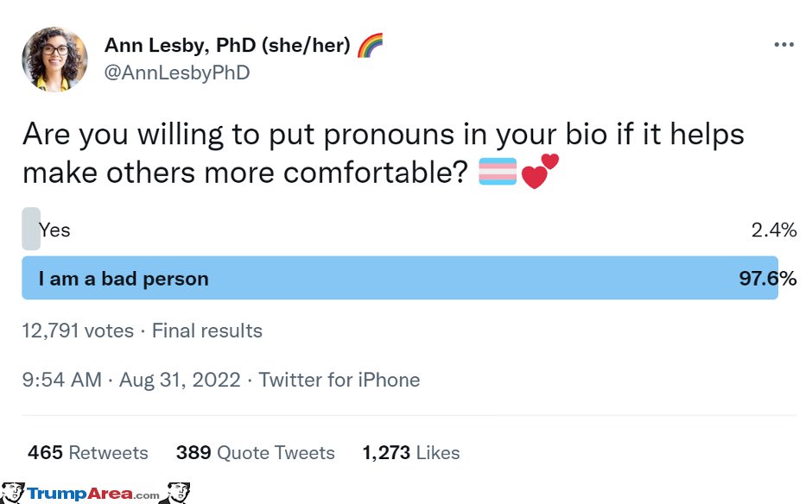The height and width of the screenshot is (504, 812).
Task: Open the 'Twitter for iPhone' source link
Action: [x=339, y=380]
